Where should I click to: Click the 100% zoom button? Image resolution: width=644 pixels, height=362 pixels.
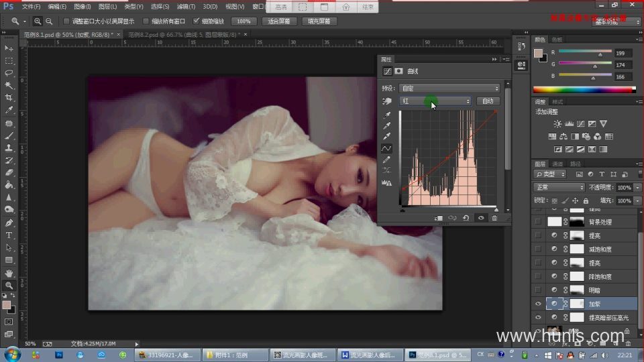[x=244, y=21]
